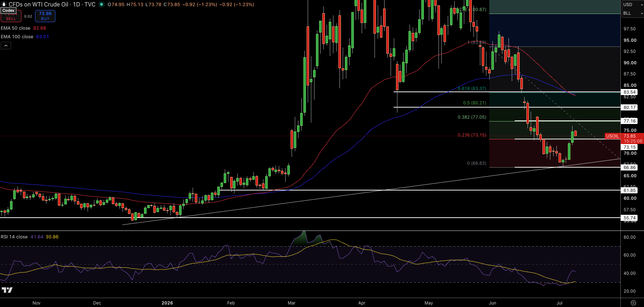Click the SELL button

pos(11,16)
